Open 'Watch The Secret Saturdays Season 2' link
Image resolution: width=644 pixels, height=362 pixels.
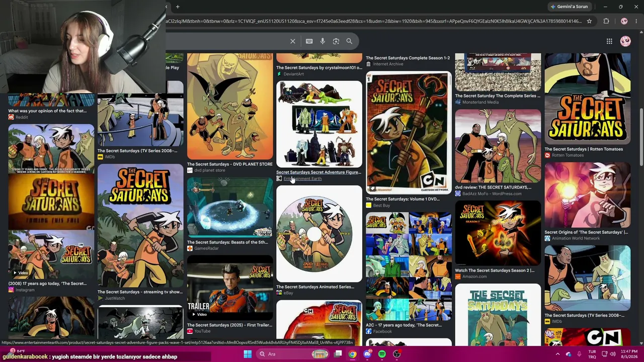pos(495,270)
